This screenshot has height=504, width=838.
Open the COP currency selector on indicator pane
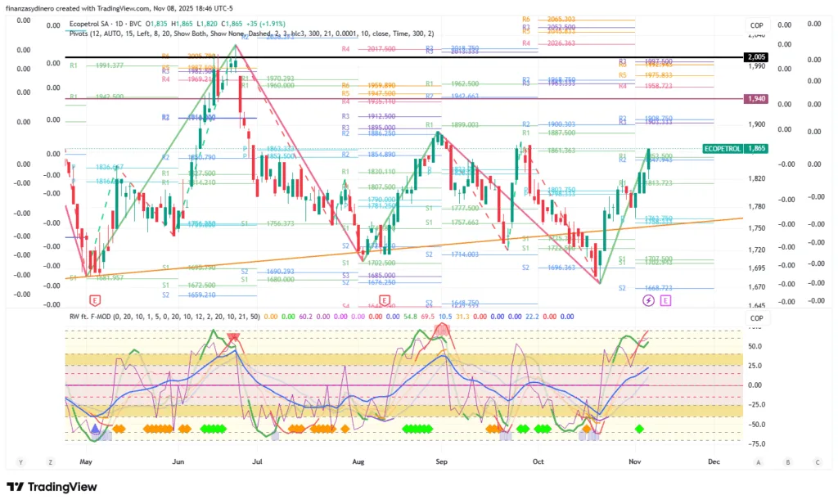(756, 318)
